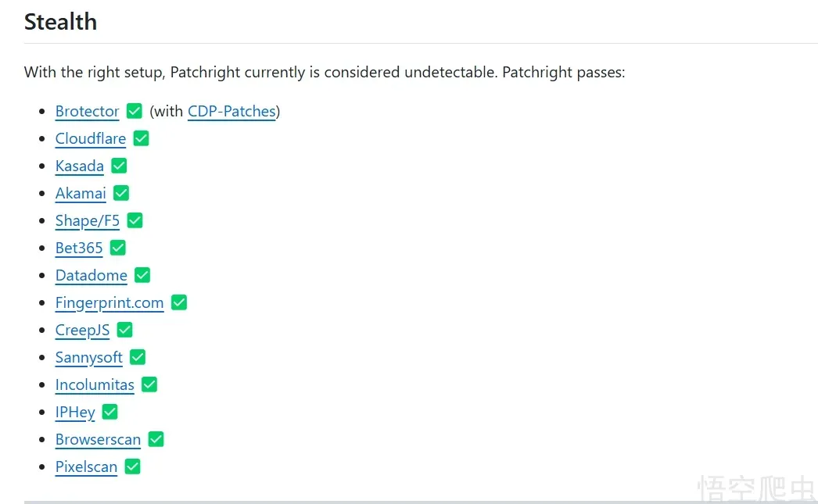818x504 pixels.
Task: Click the green checkmark next to Cloudflare
Action: click(x=141, y=138)
